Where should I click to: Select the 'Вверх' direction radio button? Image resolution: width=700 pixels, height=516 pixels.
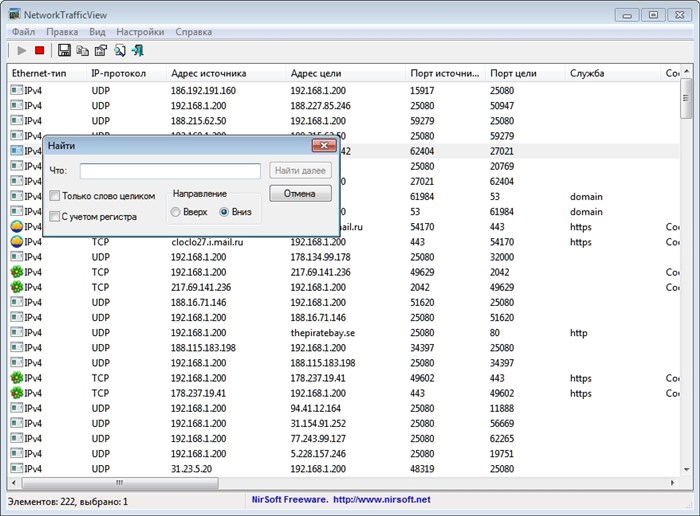(x=175, y=212)
